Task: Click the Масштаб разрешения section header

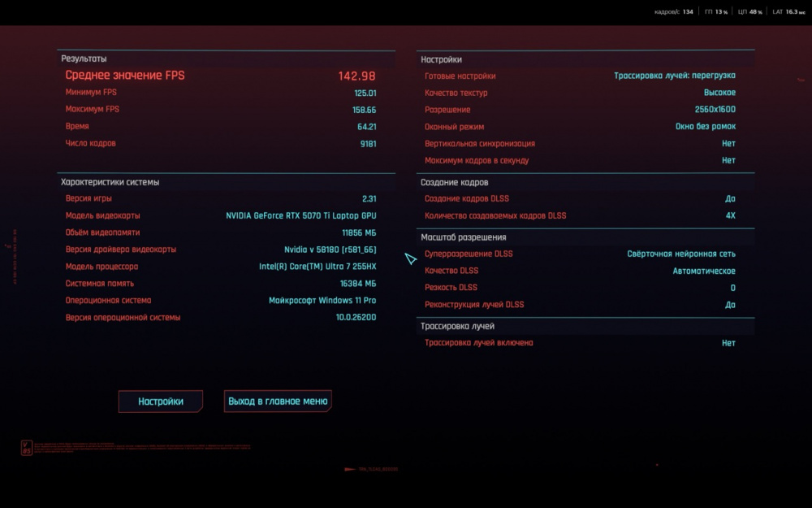Action: 464,237
